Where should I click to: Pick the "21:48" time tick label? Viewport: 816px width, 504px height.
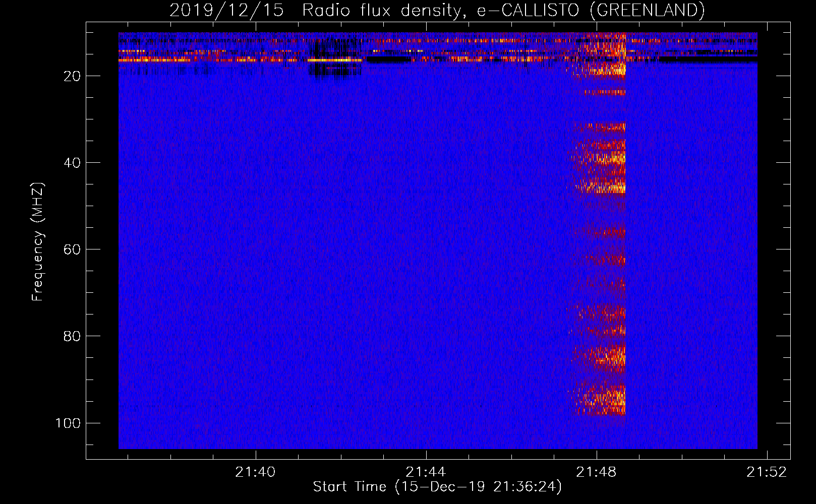pyautogui.click(x=597, y=472)
